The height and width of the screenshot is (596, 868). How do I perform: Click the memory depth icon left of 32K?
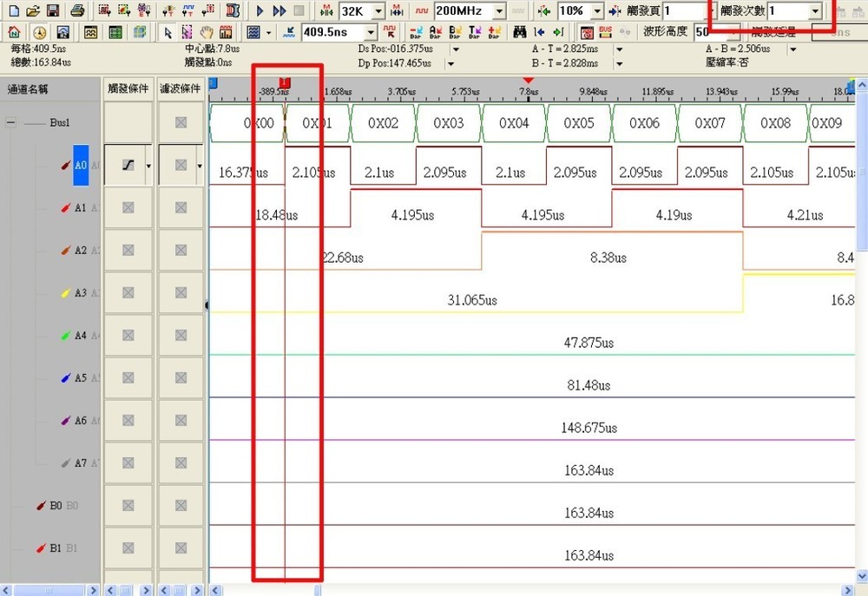[x=327, y=10]
